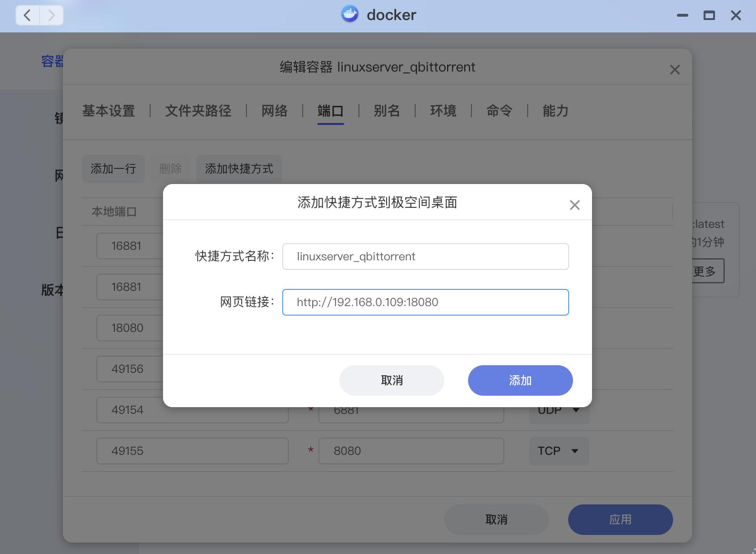Click the local port field 49155
756x554 pixels.
click(x=193, y=451)
